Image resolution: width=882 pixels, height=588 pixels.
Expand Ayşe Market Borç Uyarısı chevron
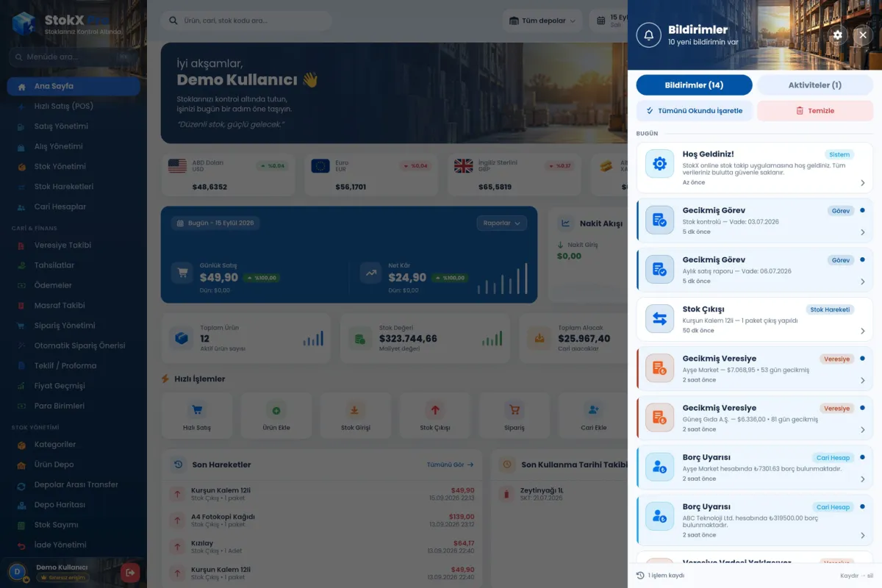[862, 478]
